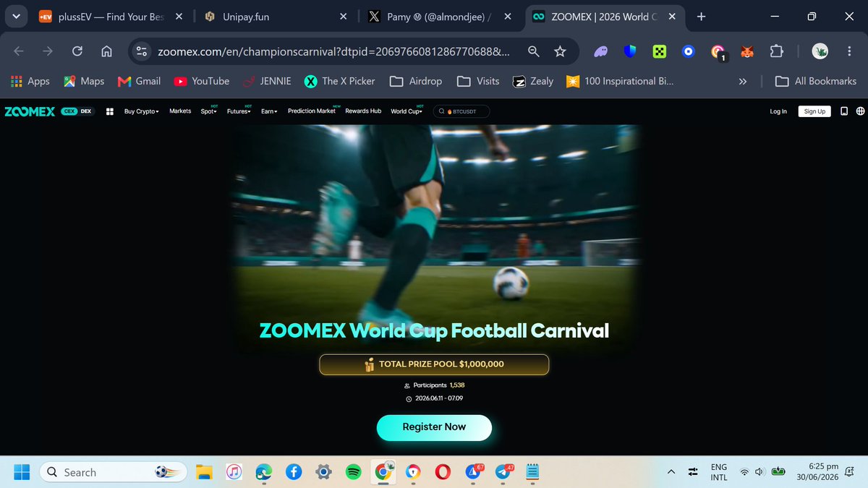Open Chrome's three-dot menu
Image resolution: width=868 pixels, height=488 pixels.
(850, 51)
